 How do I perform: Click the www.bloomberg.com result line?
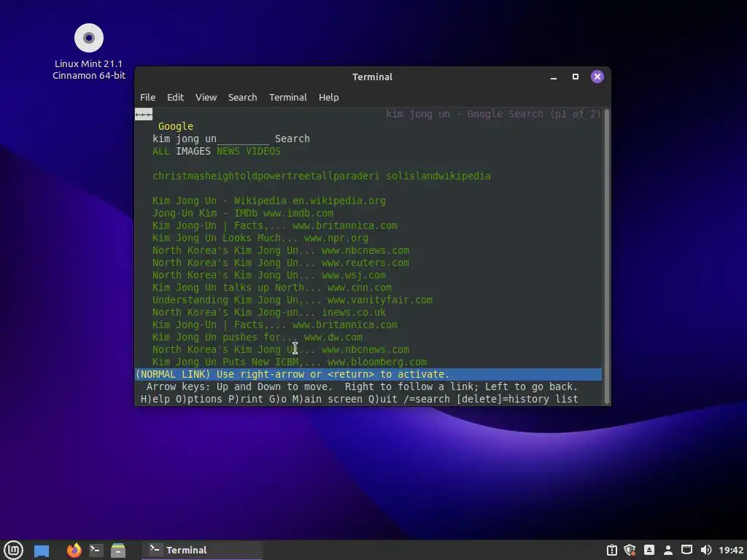290,362
